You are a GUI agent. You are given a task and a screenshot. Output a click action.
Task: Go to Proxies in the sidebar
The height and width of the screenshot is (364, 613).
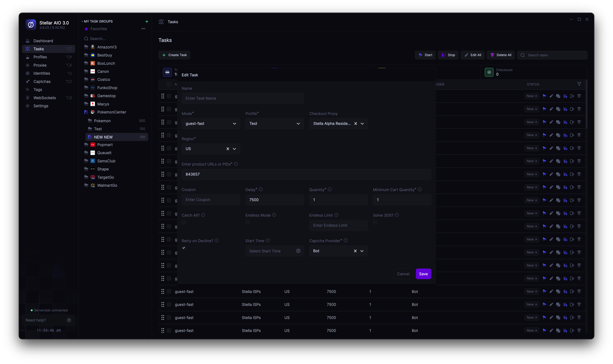[x=40, y=65]
